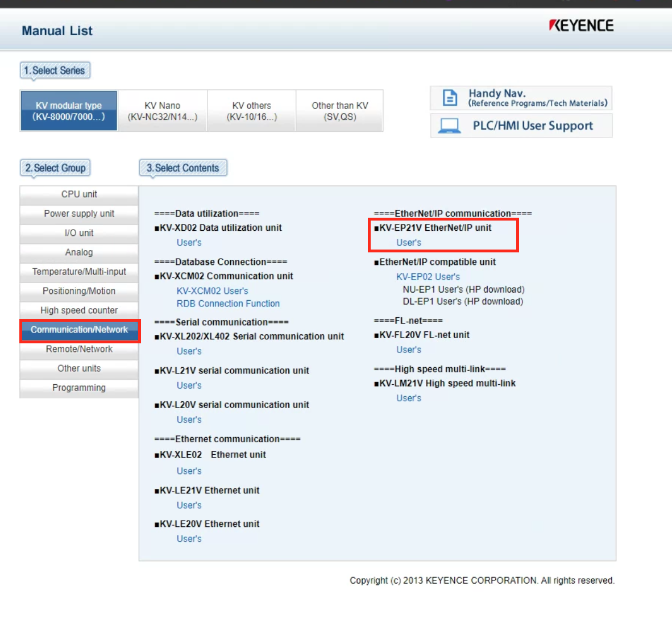Click the DL-EP1 User's (HP download) text

[463, 302]
